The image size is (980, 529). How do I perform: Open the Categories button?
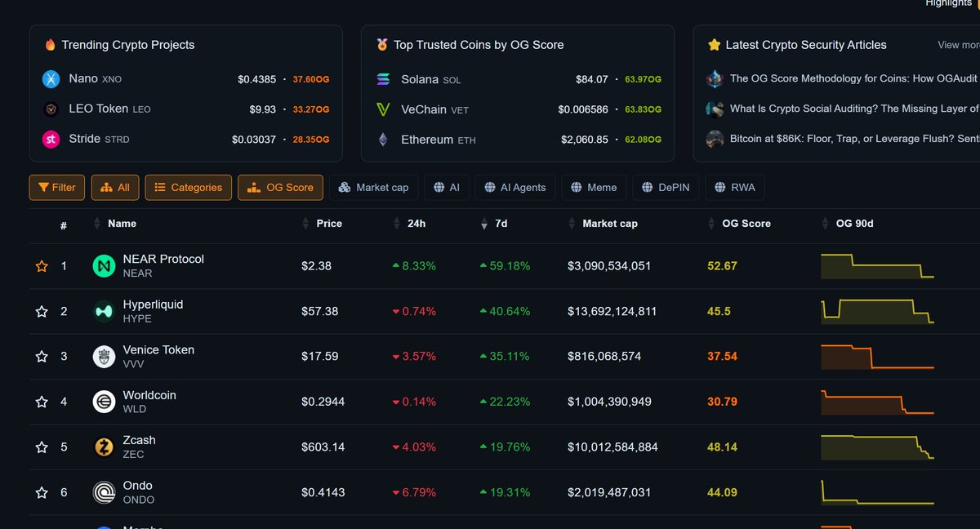point(189,188)
